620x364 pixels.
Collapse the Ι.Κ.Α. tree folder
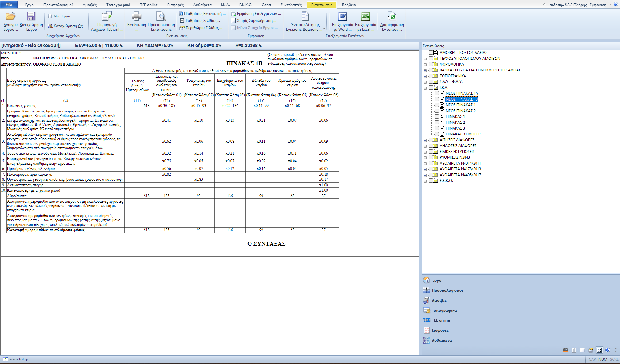tap(425, 88)
